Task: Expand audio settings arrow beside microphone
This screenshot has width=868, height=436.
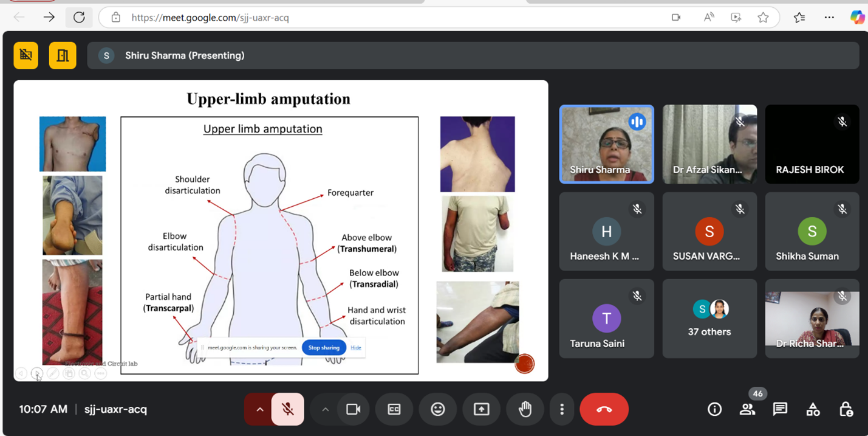Action: [x=260, y=409]
